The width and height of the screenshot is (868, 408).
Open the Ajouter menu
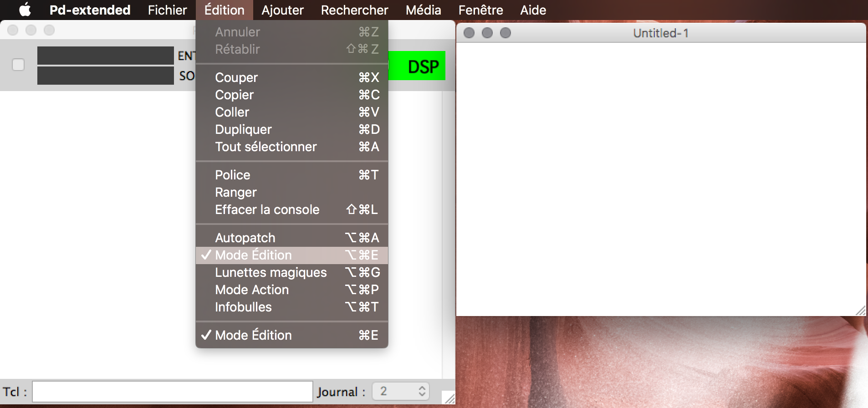pyautogui.click(x=282, y=10)
